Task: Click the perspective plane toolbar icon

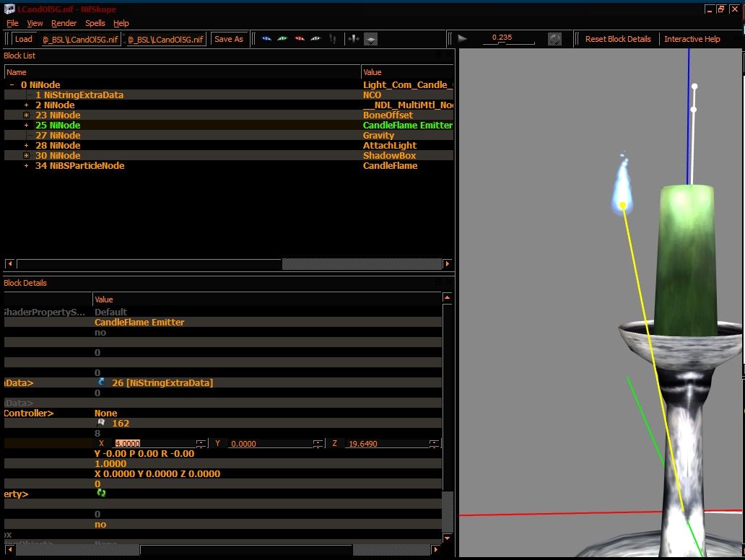Action: 370,39
